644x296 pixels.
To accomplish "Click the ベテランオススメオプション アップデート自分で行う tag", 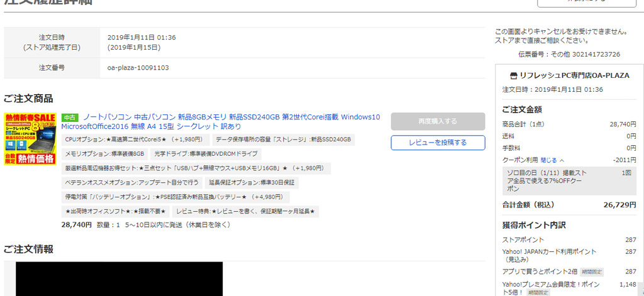I will [132, 183].
